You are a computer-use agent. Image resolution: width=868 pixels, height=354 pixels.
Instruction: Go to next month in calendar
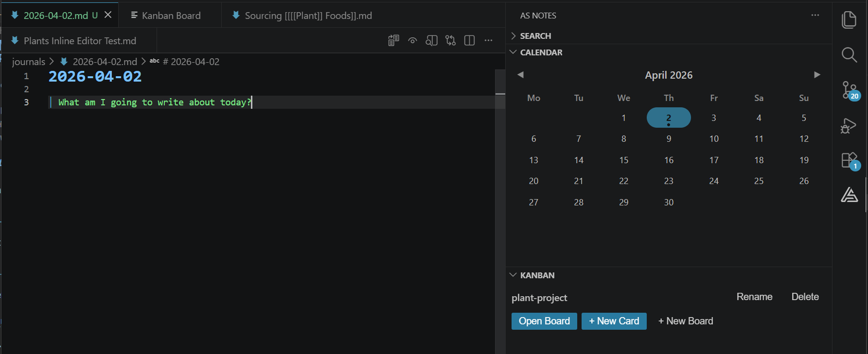(817, 75)
